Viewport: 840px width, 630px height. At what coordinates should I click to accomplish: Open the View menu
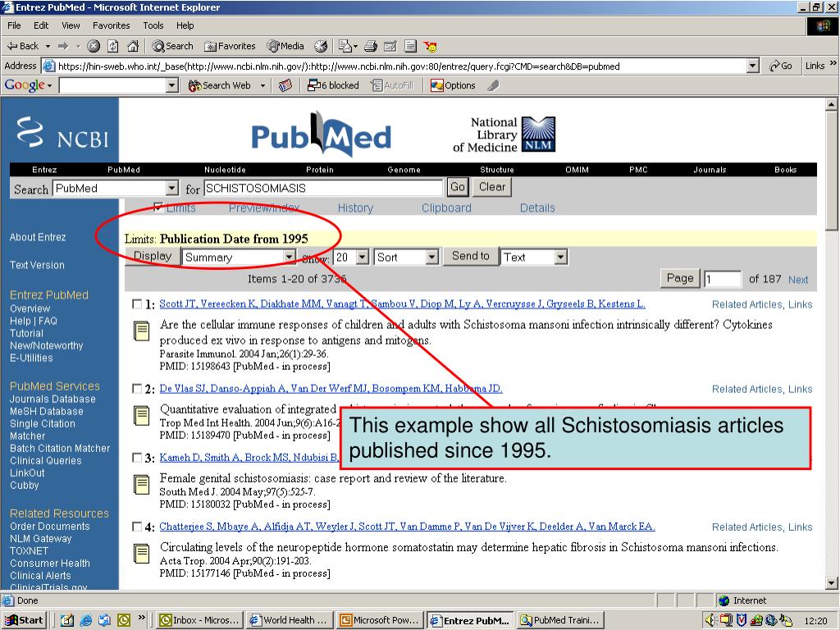[71, 25]
